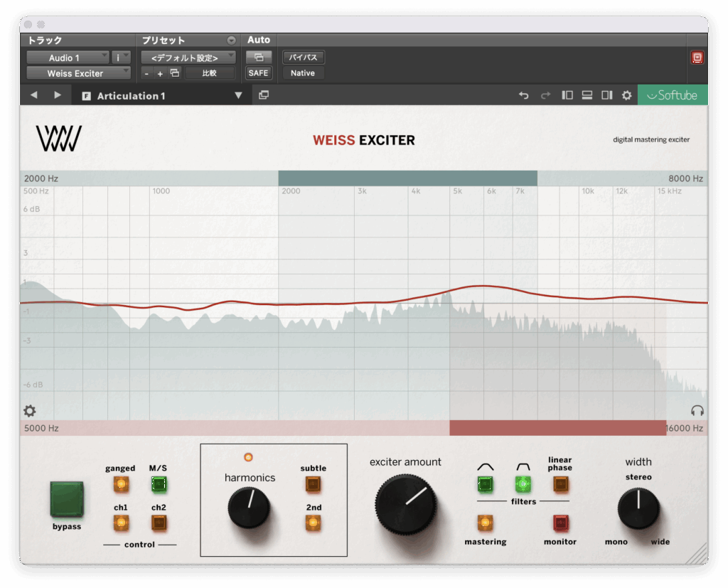Screen dimensions: 728x588
Task: Click the 16000 Hz lower band value
Action: [685, 428]
